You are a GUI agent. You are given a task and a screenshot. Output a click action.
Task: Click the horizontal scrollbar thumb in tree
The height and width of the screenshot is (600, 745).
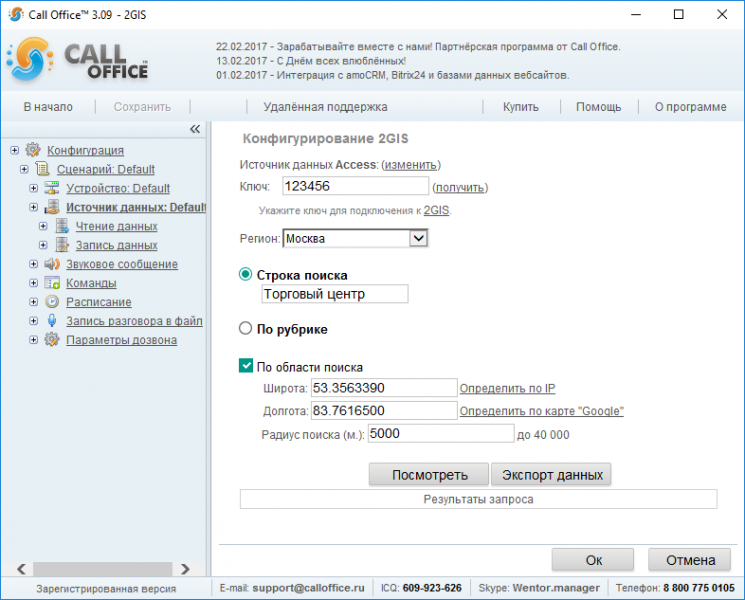tap(102, 569)
